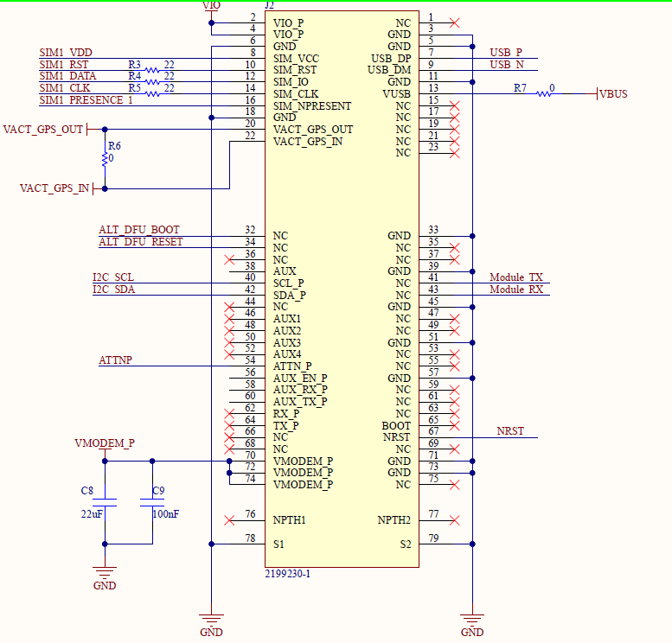
Task: Select the R6 resistor symbol
Action: pos(105,159)
